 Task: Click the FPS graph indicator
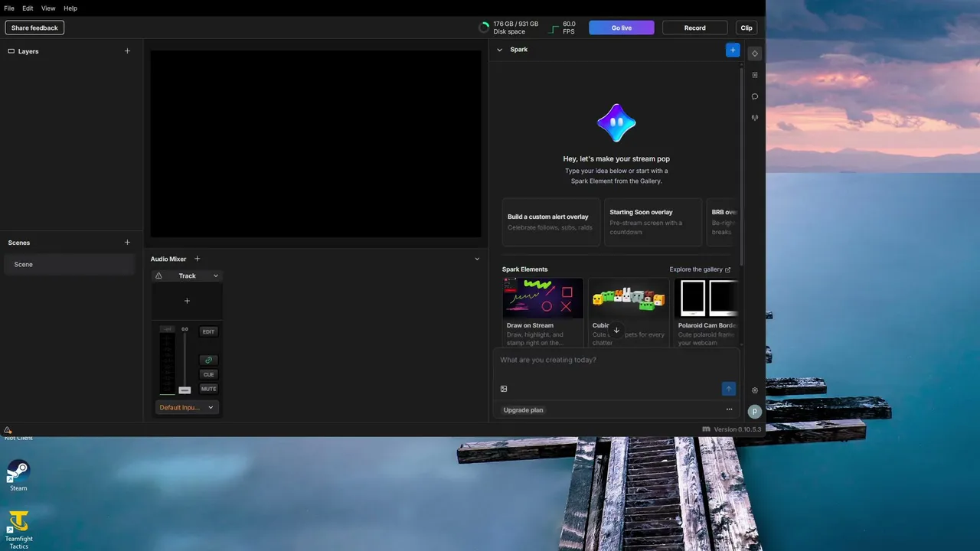click(554, 28)
